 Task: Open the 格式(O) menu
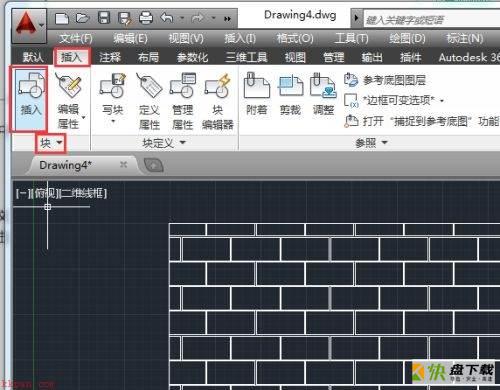coord(295,39)
